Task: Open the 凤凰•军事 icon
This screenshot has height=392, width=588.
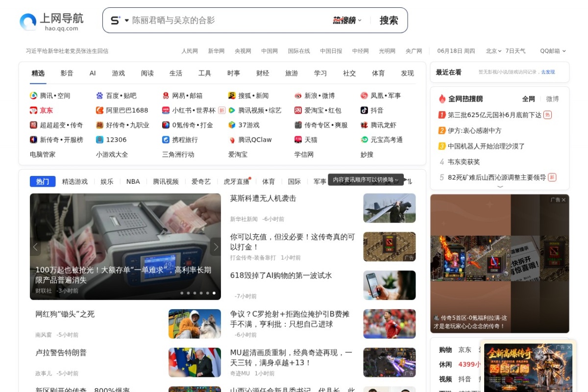Action: click(x=364, y=96)
